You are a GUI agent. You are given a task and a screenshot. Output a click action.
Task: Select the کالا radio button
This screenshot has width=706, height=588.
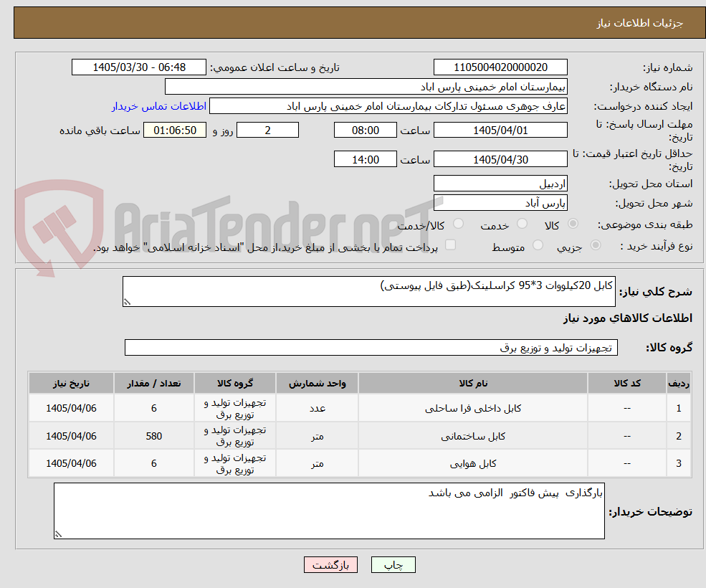tap(573, 224)
